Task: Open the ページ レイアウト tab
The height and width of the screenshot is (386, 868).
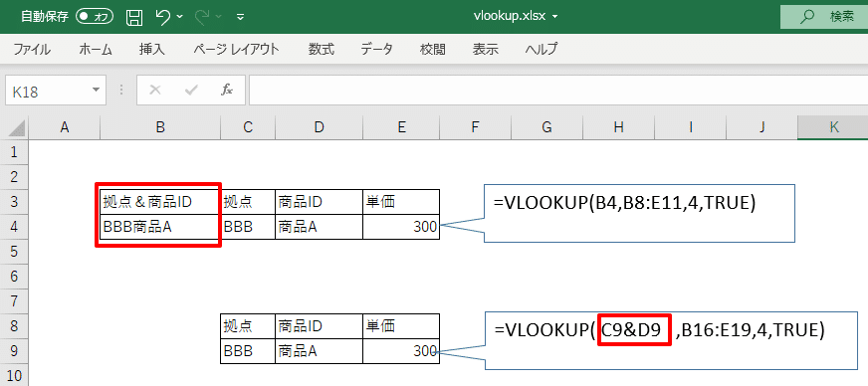Action: pos(236,50)
